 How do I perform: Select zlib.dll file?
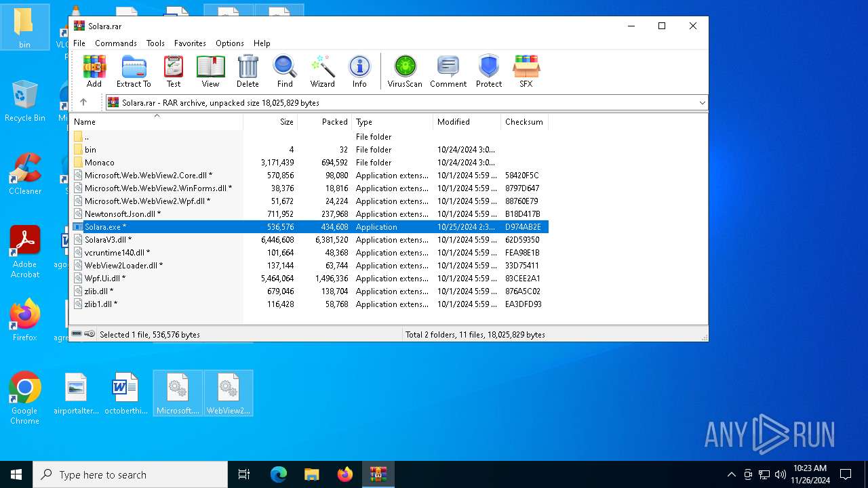(x=309, y=291)
